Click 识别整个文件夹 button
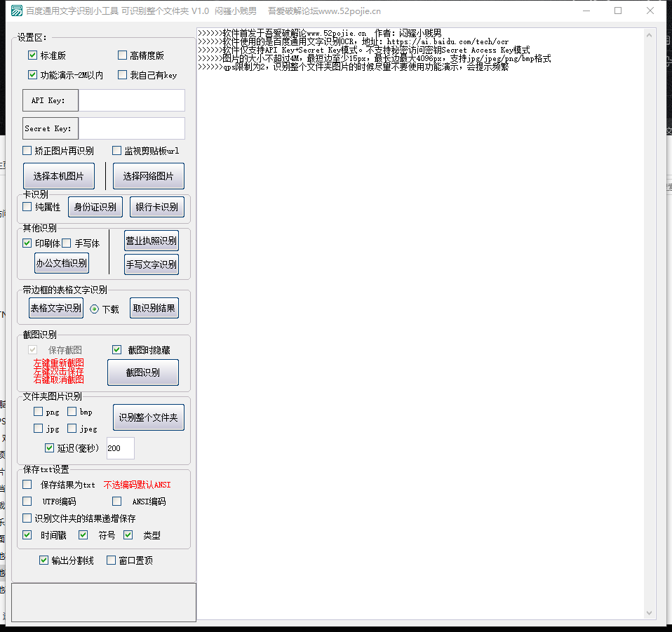 click(x=149, y=417)
